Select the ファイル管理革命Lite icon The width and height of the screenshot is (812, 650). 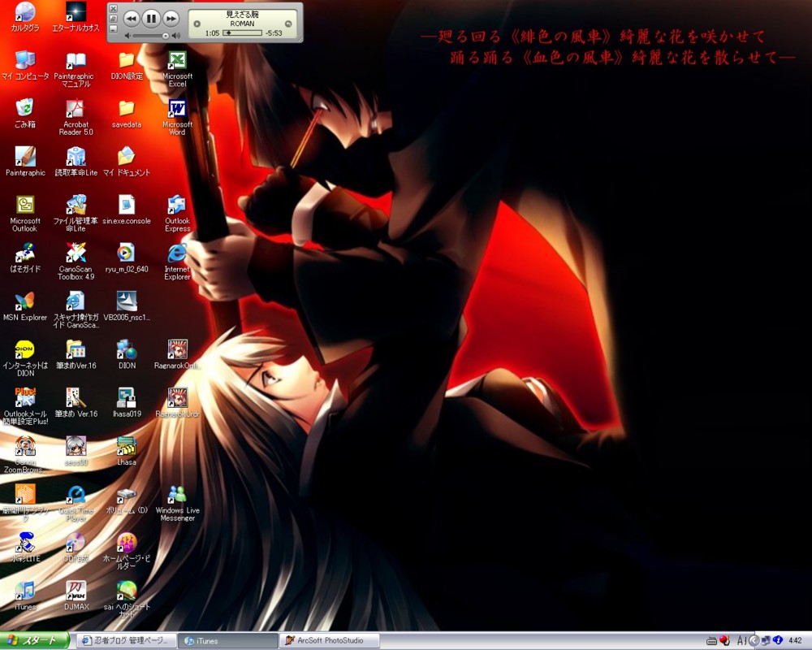coord(76,214)
